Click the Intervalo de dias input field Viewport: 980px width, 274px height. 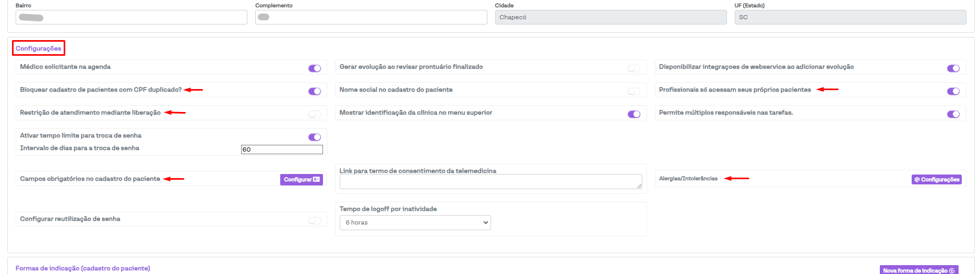282,150
